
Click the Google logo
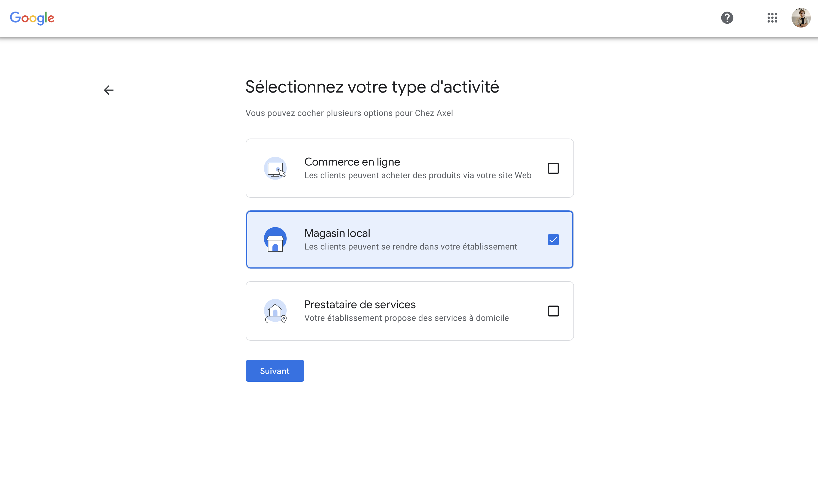click(x=32, y=18)
